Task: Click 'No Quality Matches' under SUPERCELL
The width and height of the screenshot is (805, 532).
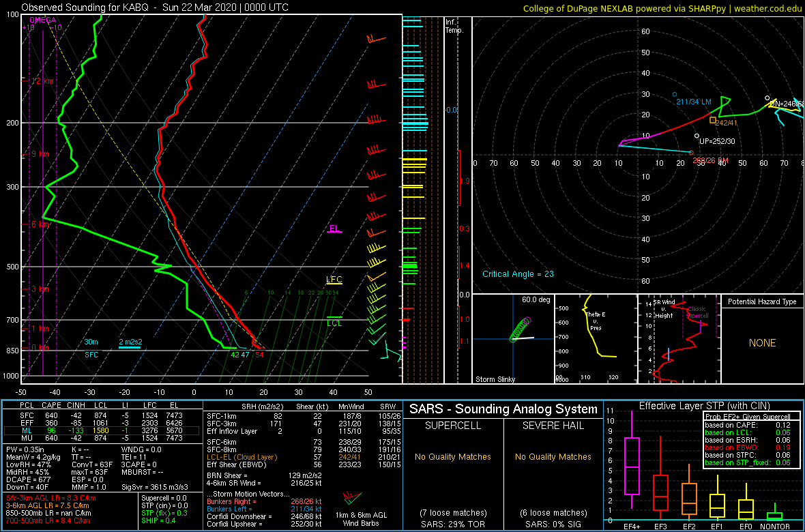Action: pyautogui.click(x=453, y=457)
